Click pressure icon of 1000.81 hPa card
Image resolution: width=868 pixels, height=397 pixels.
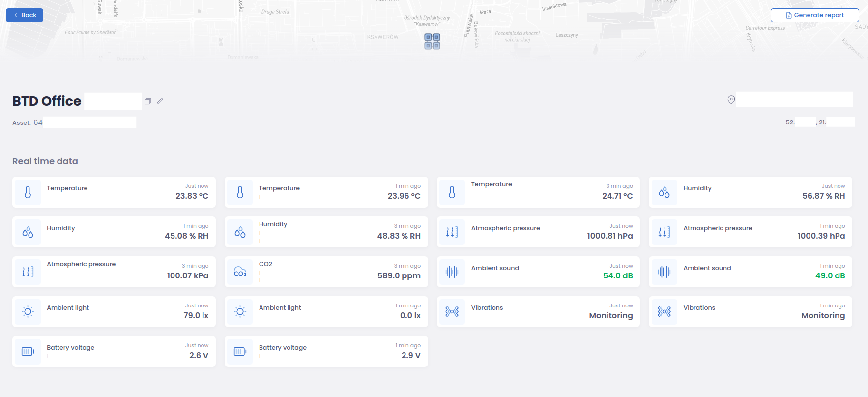pos(452,232)
